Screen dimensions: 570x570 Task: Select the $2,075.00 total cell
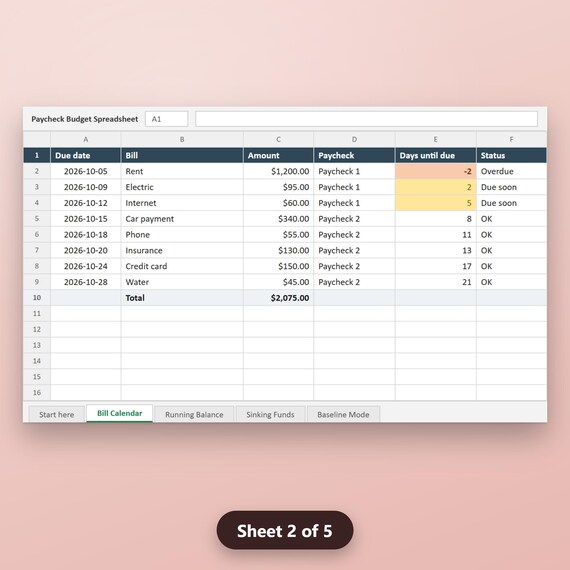tap(278, 298)
